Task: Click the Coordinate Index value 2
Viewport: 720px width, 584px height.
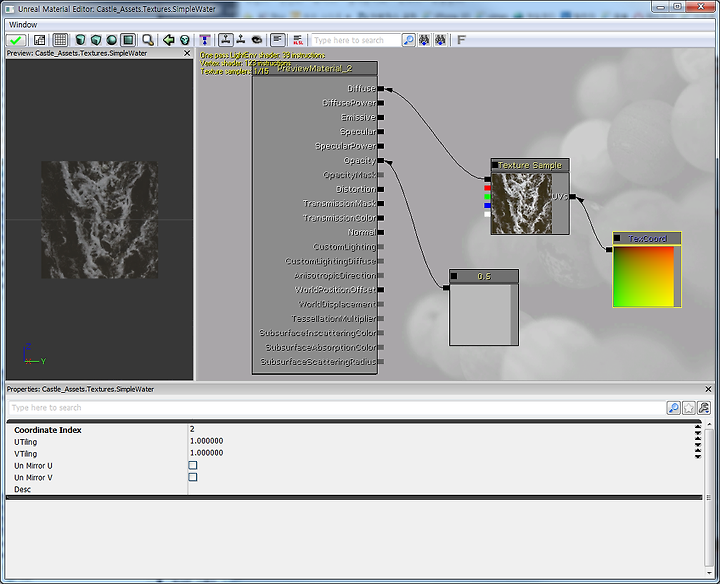Action: [192, 429]
